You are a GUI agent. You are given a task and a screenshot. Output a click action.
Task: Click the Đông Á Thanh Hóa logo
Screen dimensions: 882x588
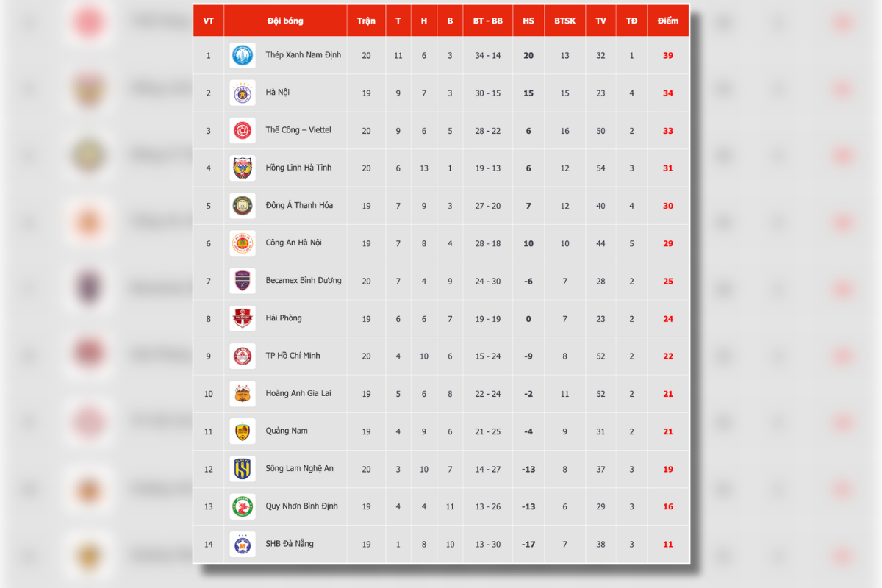point(243,206)
